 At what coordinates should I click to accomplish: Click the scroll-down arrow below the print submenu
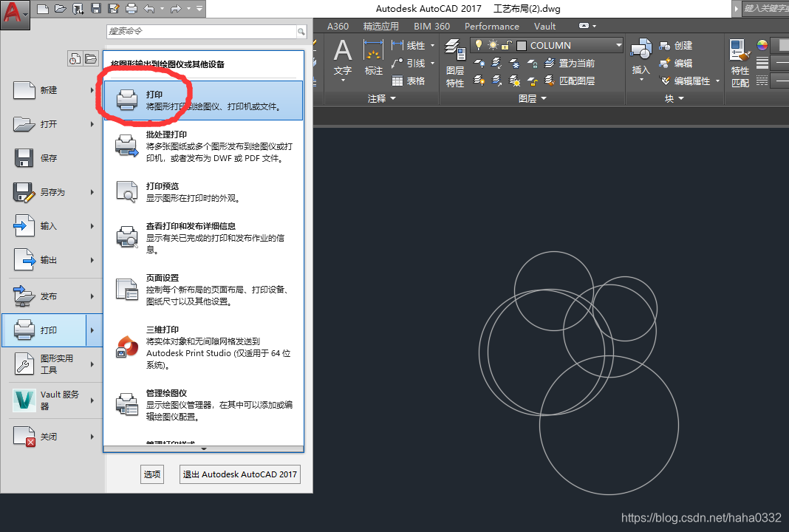click(203, 449)
